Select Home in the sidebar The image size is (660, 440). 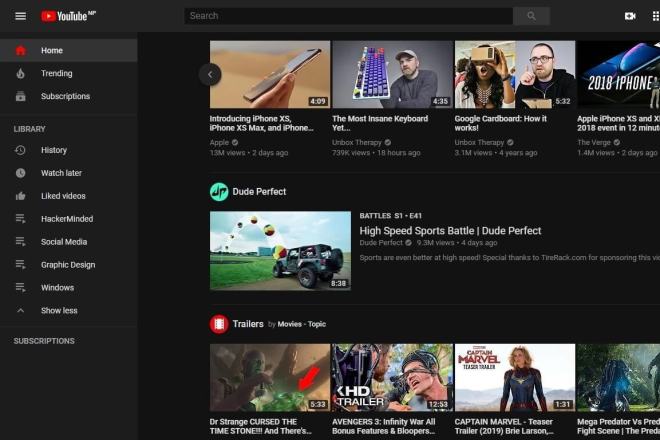coord(69,51)
